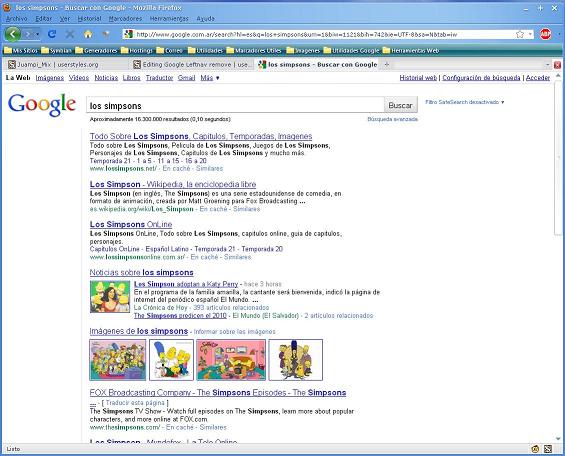565x456 pixels.
Task: Open the Ayuda menu
Action: pos(205,18)
